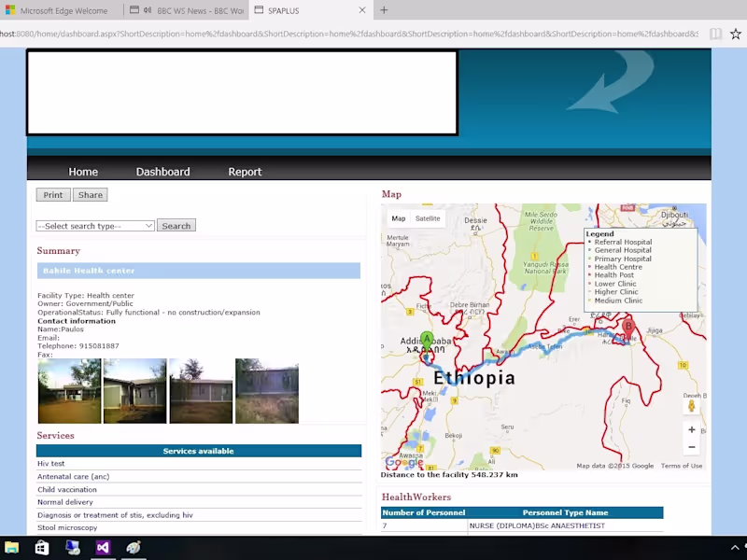Click Referral Hospital legend entry
Screen dimensions: 747x560
pyautogui.click(x=623, y=242)
